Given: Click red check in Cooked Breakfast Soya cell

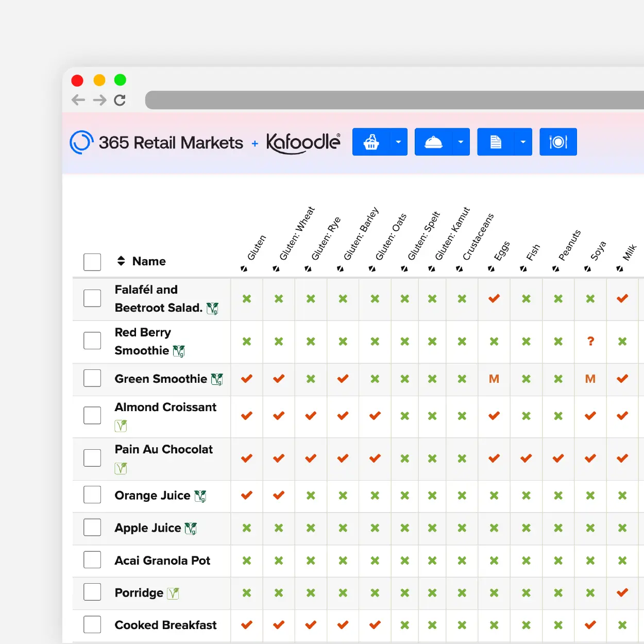Looking at the screenshot, I should point(590,625).
